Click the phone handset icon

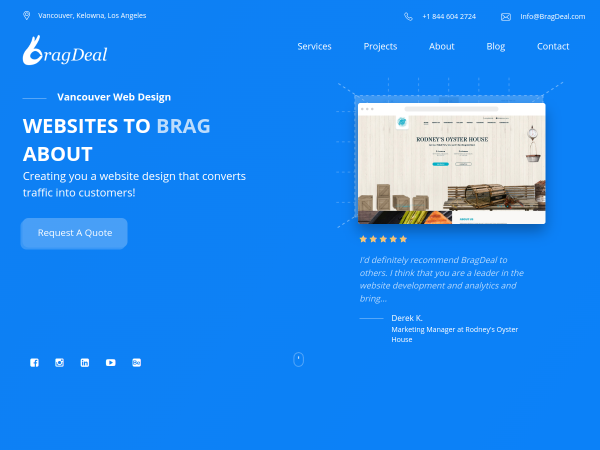pyautogui.click(x=408, y=16)
